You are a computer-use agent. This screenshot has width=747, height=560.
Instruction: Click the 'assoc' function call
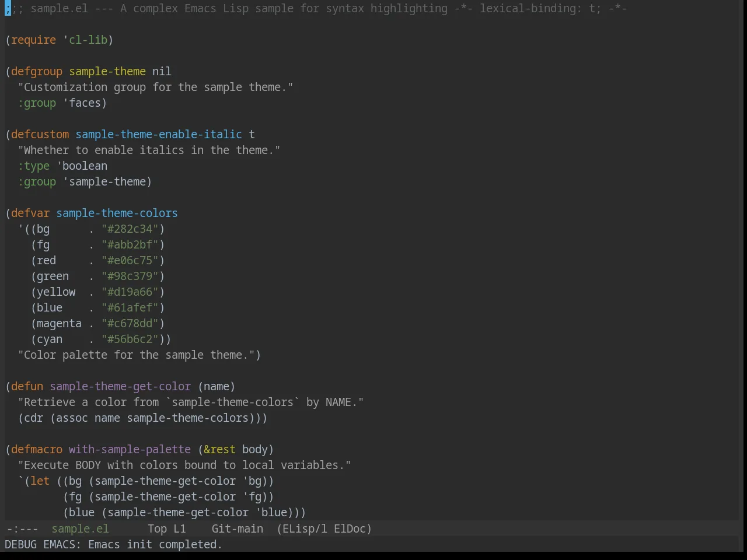pos(72,418)
